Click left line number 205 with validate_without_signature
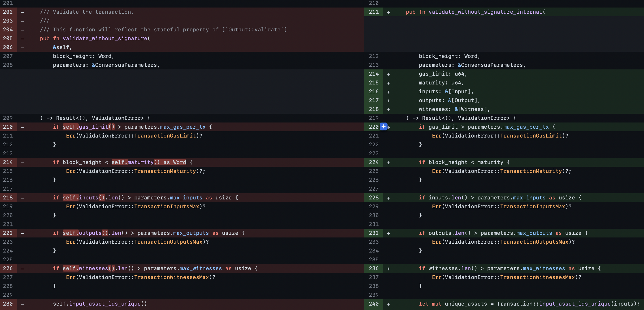Screen dimensions: 644x310 (8, 38)
